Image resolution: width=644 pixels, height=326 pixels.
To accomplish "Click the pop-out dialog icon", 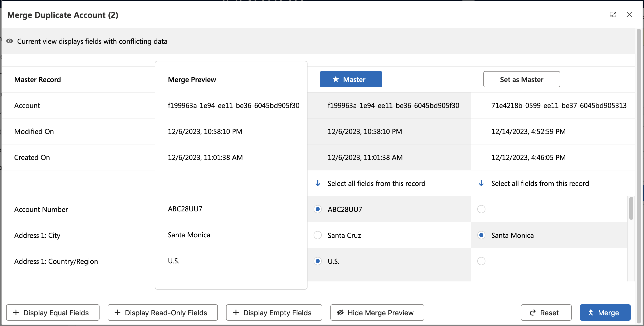I will (613, 15).
